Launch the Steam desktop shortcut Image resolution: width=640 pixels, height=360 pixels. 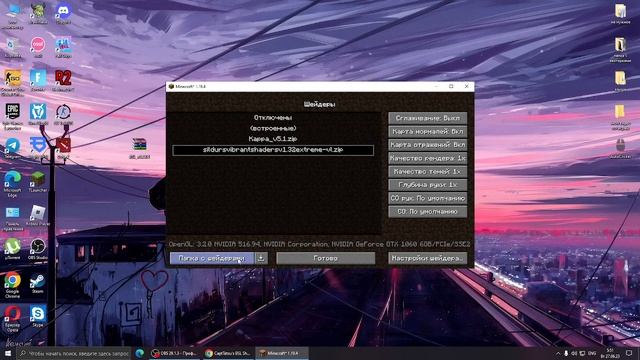(38, 282)
